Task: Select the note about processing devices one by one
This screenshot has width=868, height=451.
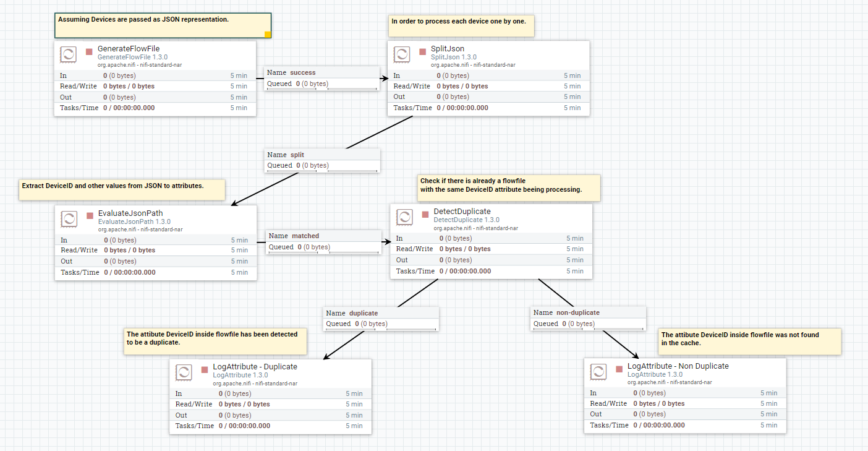Action: (461, 25)
